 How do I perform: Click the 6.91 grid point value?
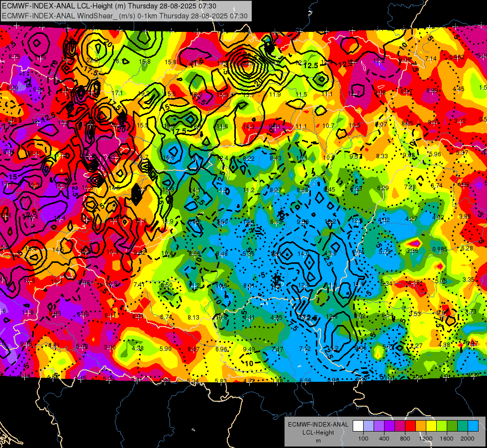[x=138, y=317]
